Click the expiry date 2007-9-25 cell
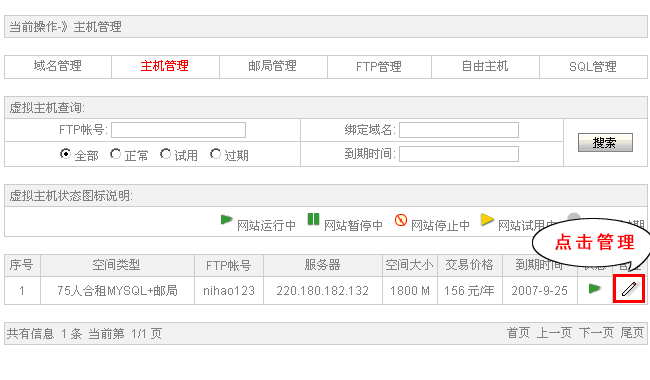The image size is (650, 380). pos(540,290)
